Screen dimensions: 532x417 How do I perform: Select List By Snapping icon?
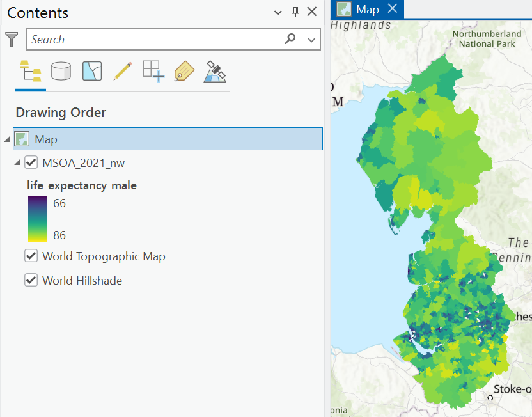tap(153, 71)
